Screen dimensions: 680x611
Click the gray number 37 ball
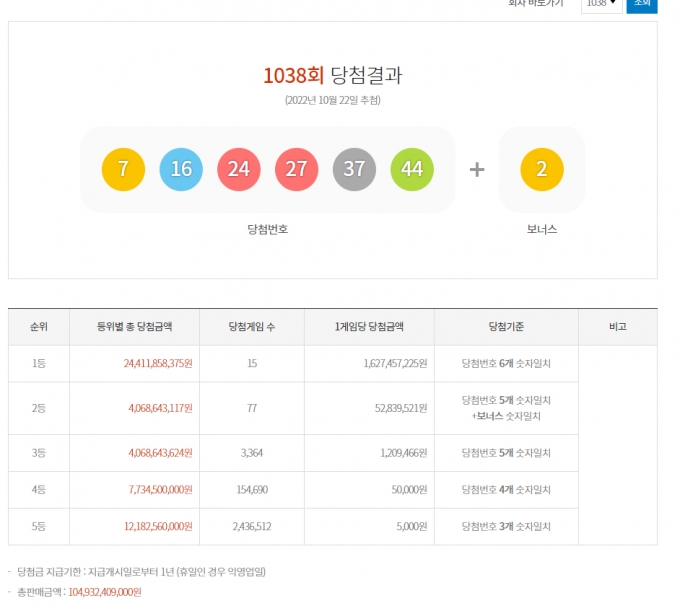[x=354, y=169]
